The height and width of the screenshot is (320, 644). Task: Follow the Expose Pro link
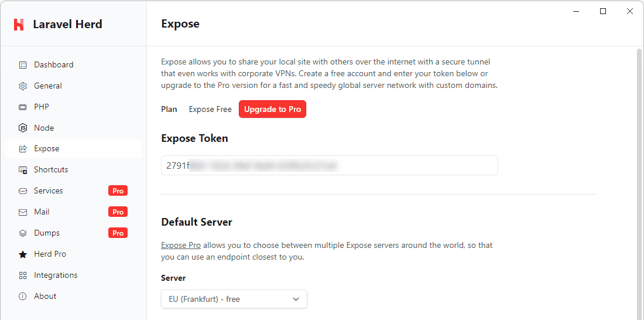coord(181,246)
